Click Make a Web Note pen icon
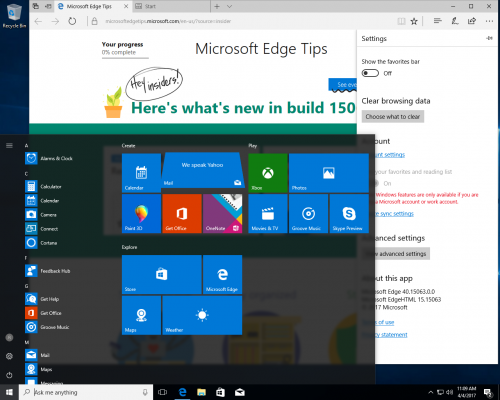This screenshot has height=400, width=500. [455, 21]
